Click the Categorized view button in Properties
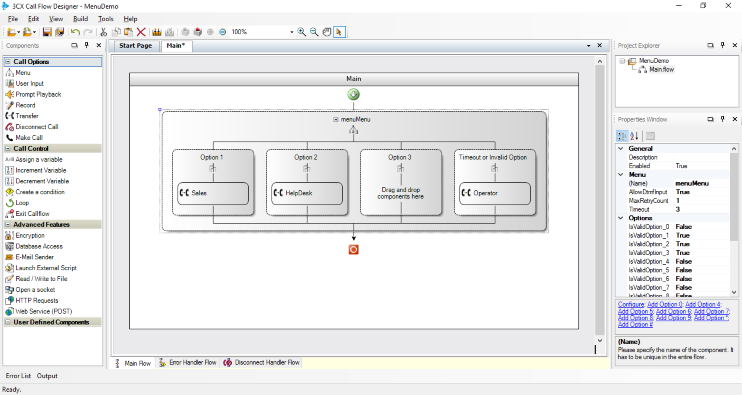 click(x=622, y=136)
